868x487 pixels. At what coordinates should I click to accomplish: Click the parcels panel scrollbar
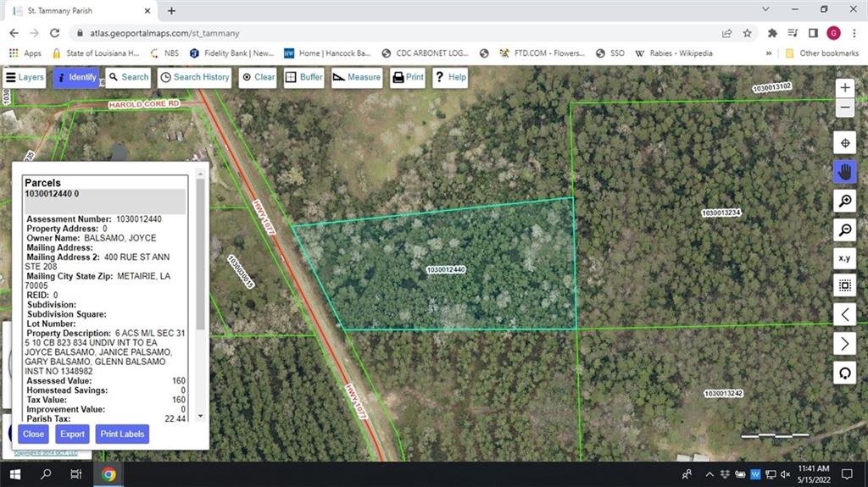(200, 255)
